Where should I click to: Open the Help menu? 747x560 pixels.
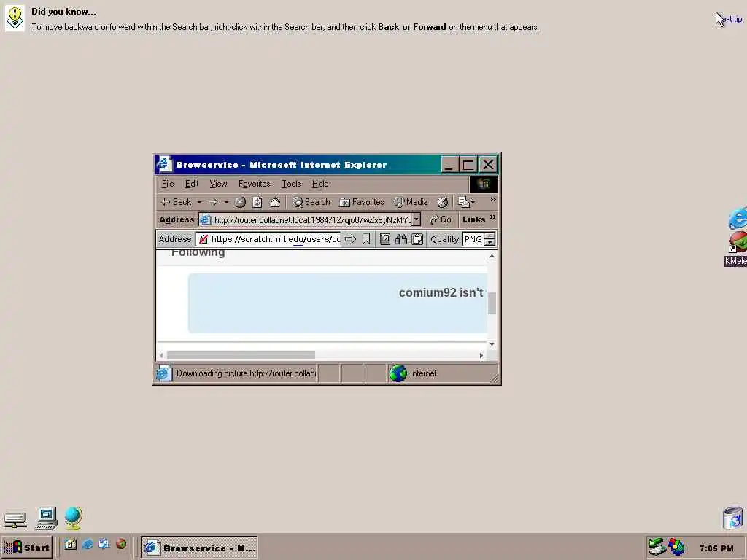pyautogui.click(x=320, y=184)
